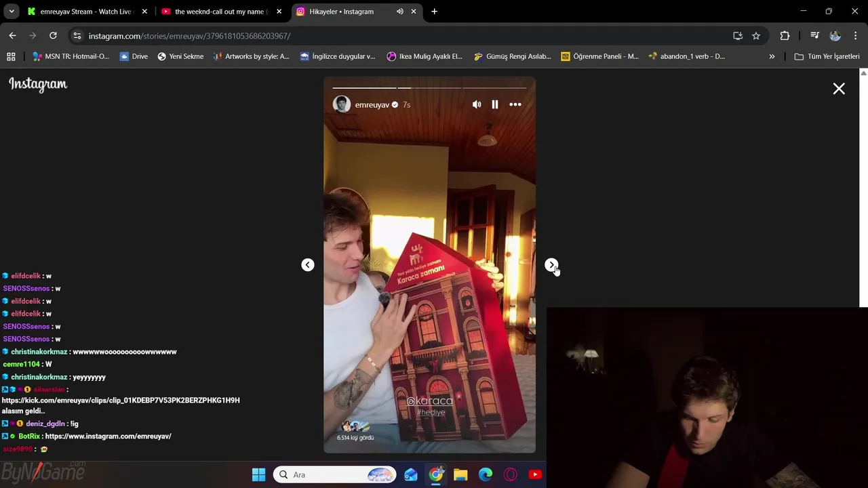Open Chrome three-dot menu

(855, 36)
